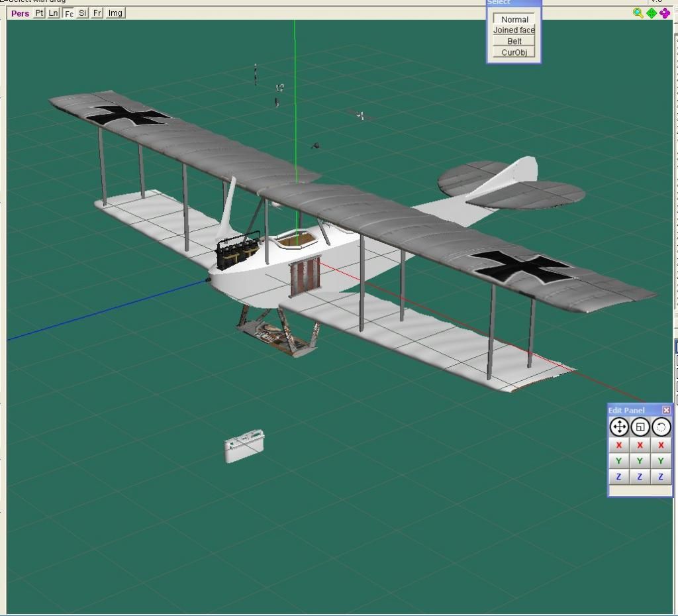Toggle Ln line display
This screenshot has height=616, width=678.
coord(53,13)
